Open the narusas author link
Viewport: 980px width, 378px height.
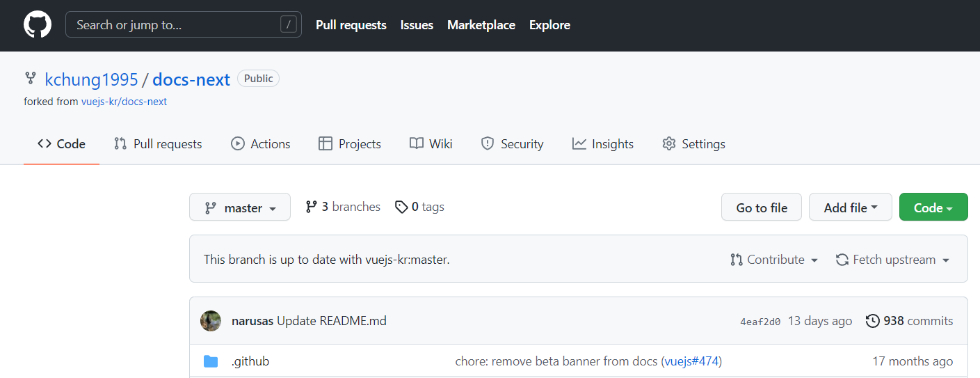point(252,321)
